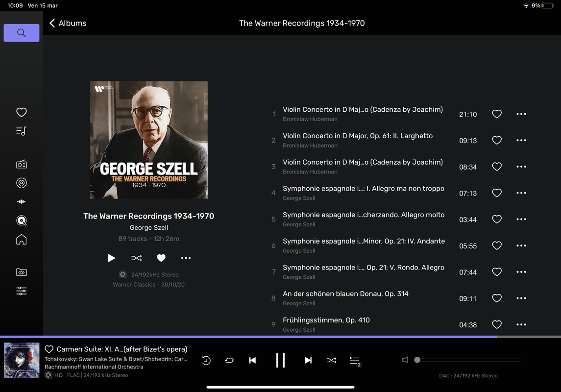Image resolution: width=561 pixels, height=392 pixels.
Task: Favorite track 2 Larghetto
Action: pos(497,140)
